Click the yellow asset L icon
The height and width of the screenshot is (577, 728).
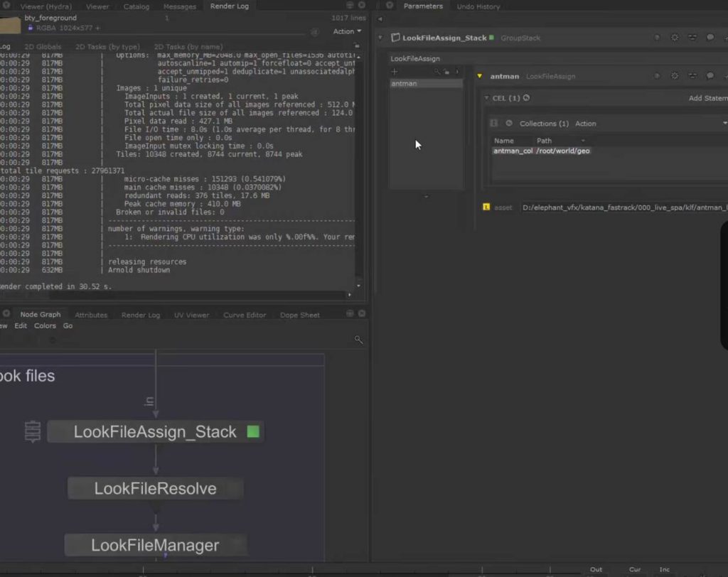pyautogui.click(x=486, y=207)
